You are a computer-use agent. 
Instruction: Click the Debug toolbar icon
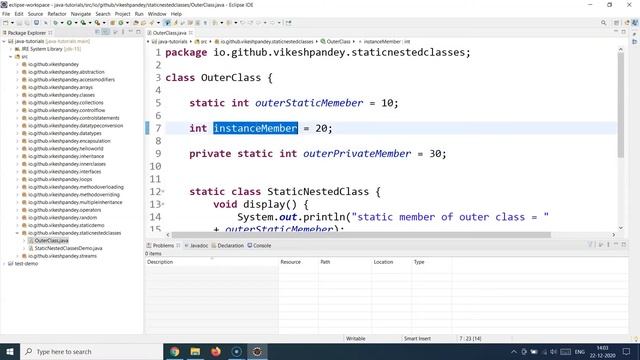coord(55,23)
